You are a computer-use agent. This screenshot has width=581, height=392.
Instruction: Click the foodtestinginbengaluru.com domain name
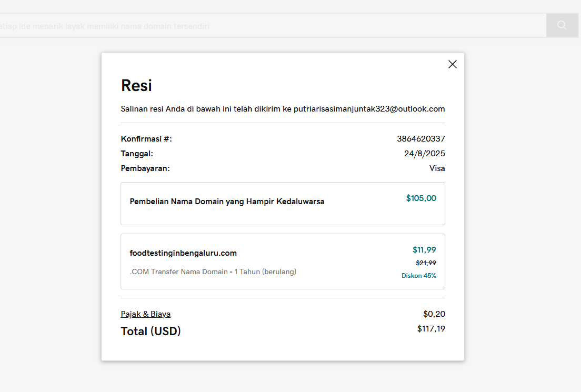[183, 253]
